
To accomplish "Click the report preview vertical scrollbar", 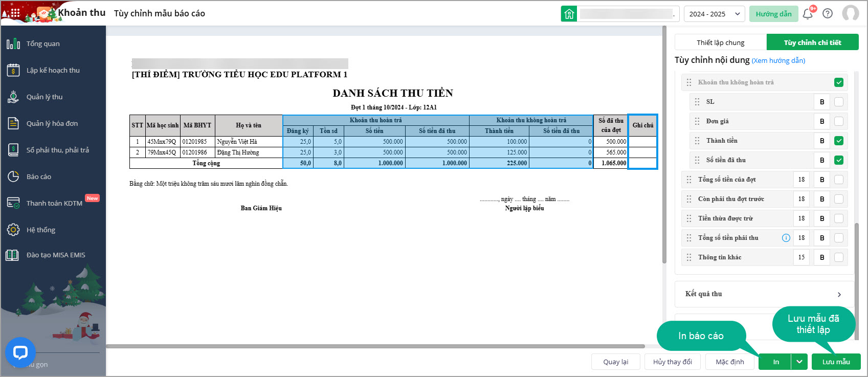I will (664, 145).
